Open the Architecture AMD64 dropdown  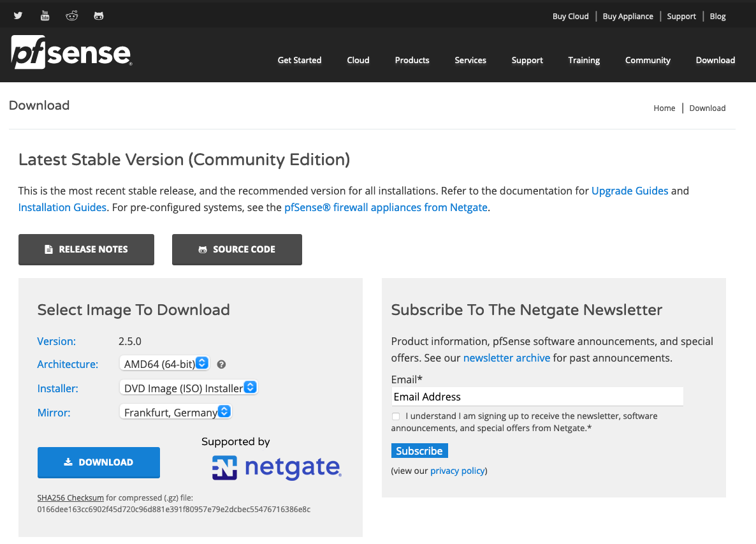[x=164, y=363]
